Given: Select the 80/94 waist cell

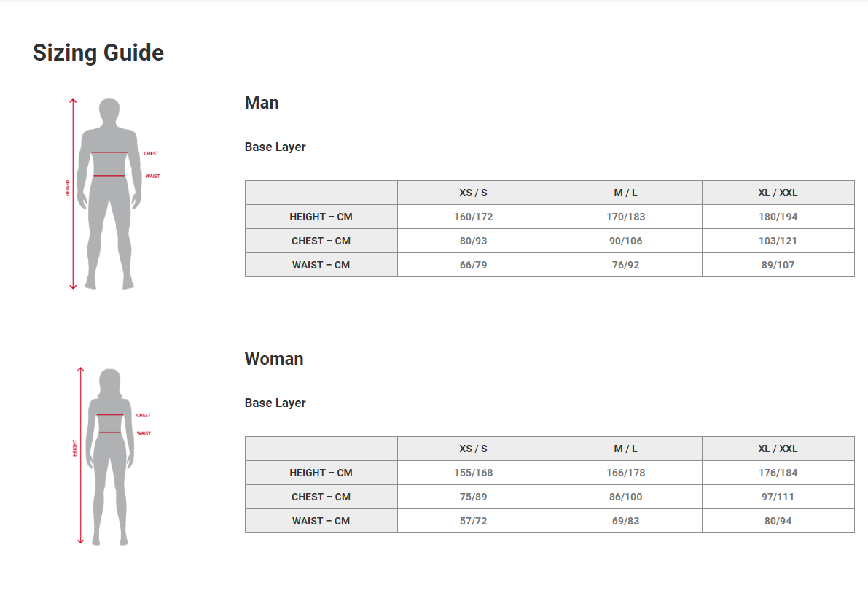Looking at the screenshot, I should [778, 521].
